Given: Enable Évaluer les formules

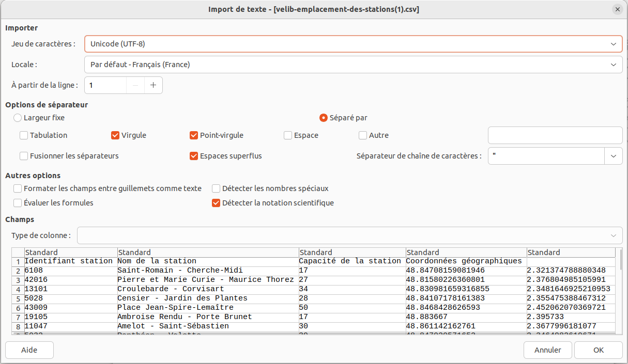Looking at the screenshot, I should tap(17, 202).
